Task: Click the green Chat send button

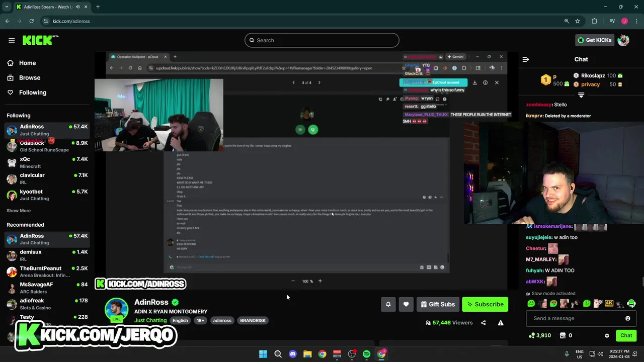Action: tap(626, 335)
